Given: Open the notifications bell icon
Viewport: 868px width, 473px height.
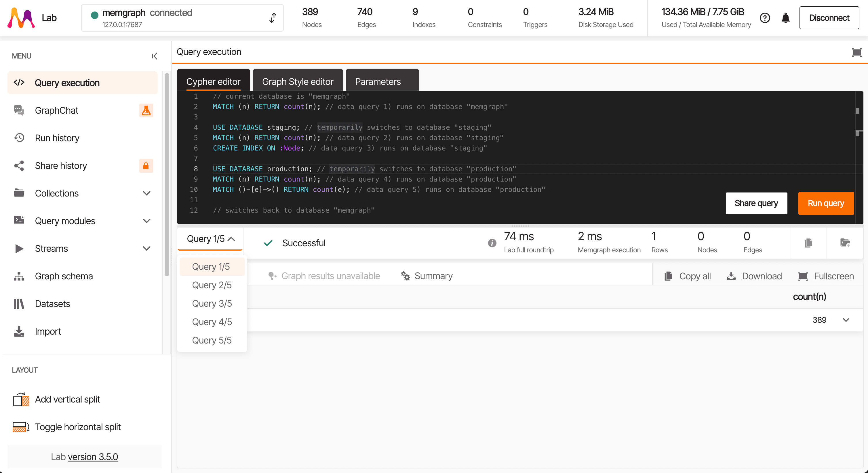Looking at the screenshot, I should 785,18.
